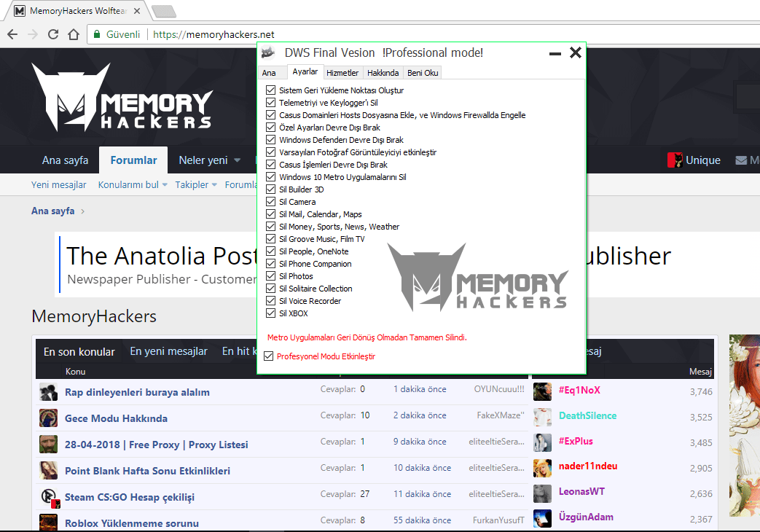The image size is (760, 532).
Task: Click the #Eq1NoX member avatar
Action: pos(542,391)
